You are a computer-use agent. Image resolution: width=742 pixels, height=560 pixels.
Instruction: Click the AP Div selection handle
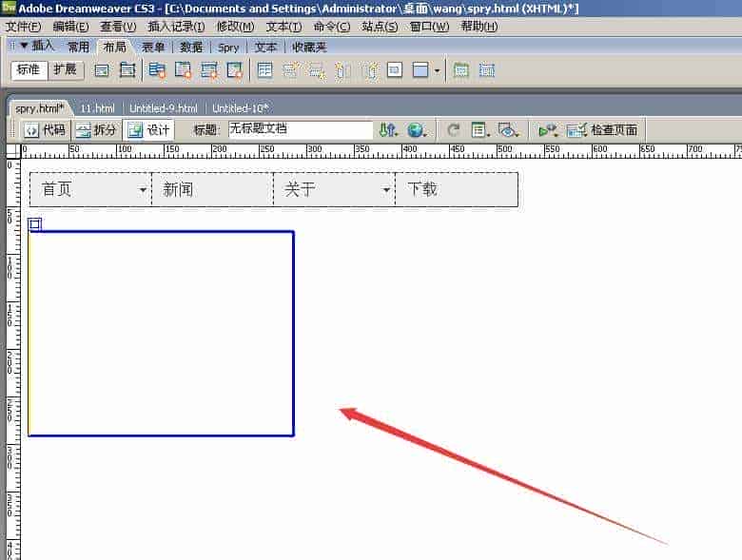pyautogui.click(x=35, y=224)
